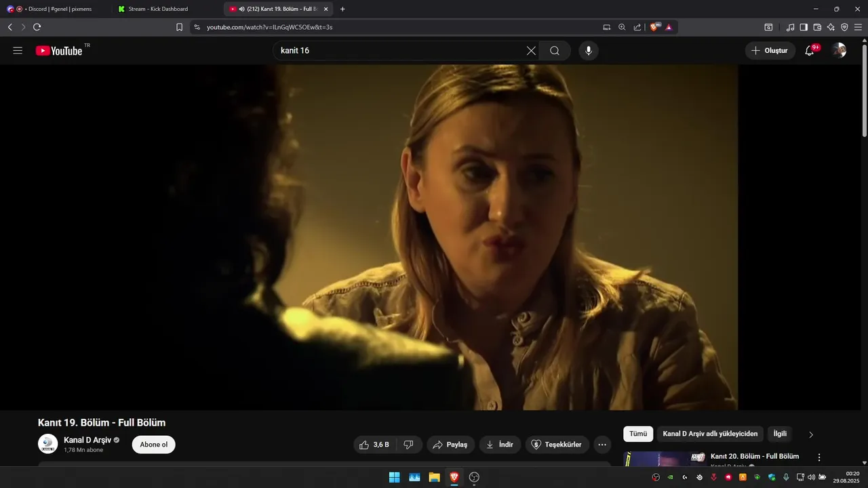This screenshot has height=488, width=868.
Task: Open Brave VPN shield icon
Action: tap(844, 27)
